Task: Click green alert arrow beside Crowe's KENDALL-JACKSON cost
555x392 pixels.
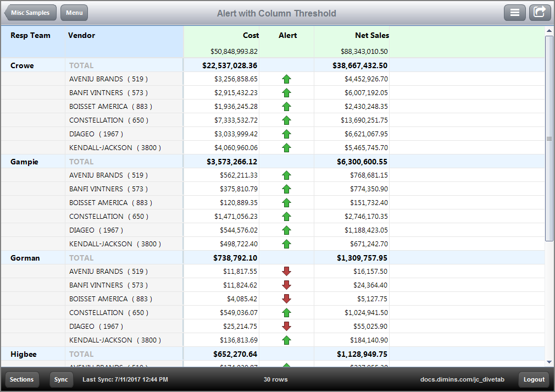Action: (286, 147)
